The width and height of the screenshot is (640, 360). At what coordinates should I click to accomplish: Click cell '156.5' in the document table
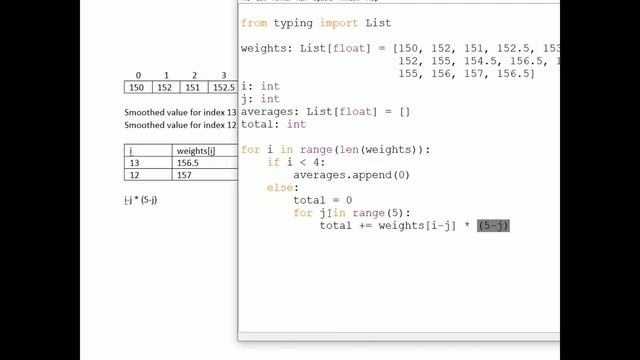click(204, 163)
